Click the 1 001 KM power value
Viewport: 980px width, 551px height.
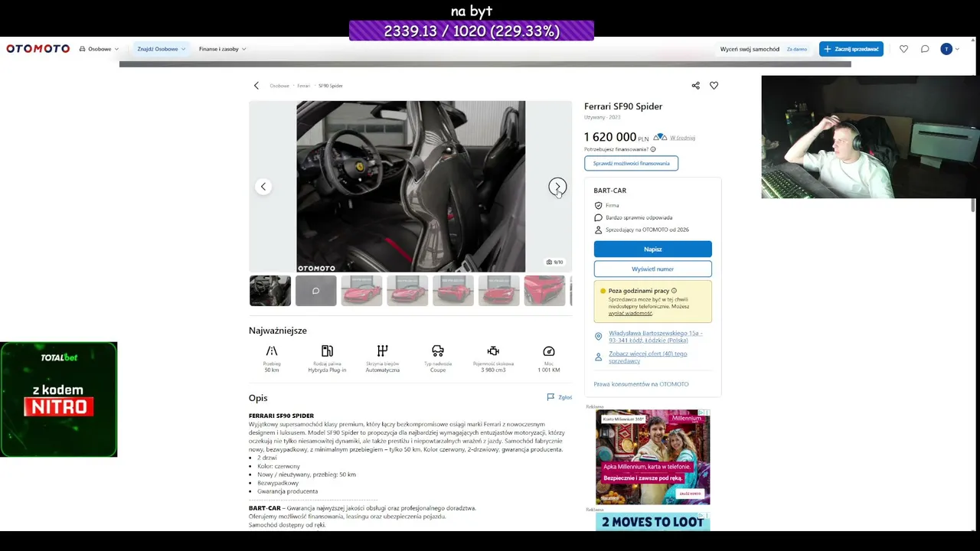pos(548,370)
